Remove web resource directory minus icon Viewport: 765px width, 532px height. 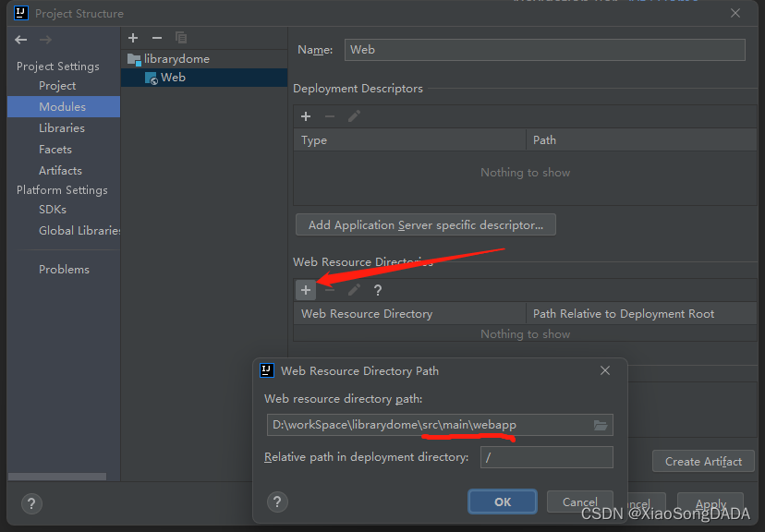click(x=330, y=290)
